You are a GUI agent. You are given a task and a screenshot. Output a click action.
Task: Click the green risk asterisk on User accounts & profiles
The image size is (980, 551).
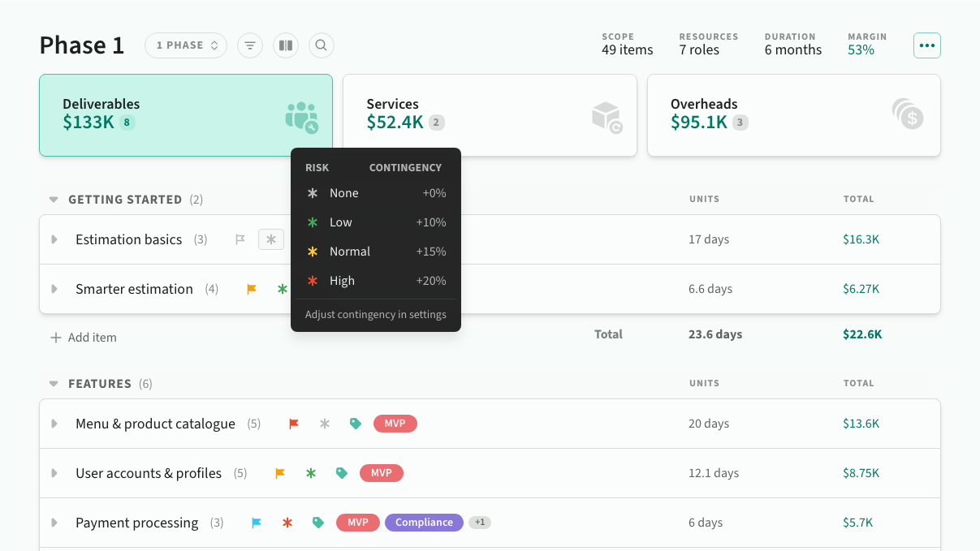[x=310, y=473]
